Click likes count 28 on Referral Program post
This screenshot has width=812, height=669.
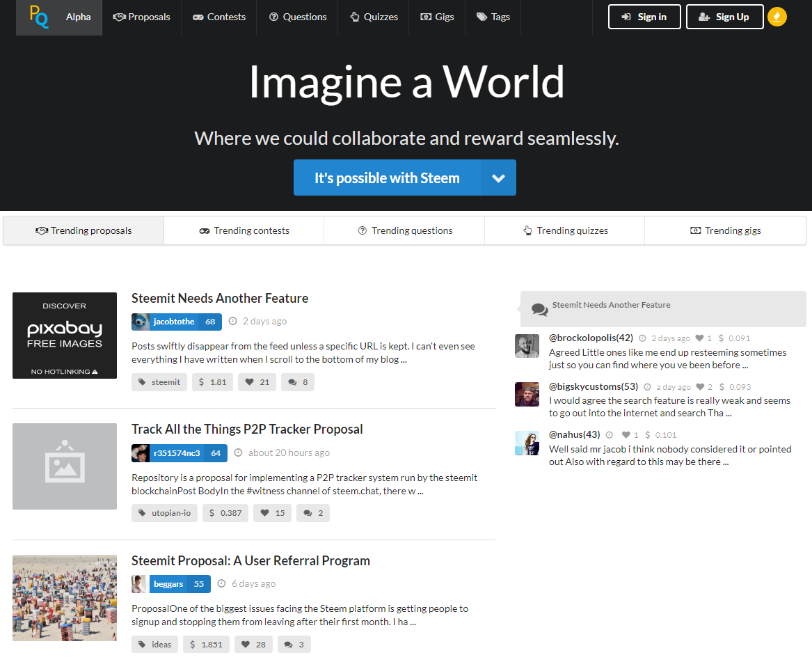coord(253,645)
